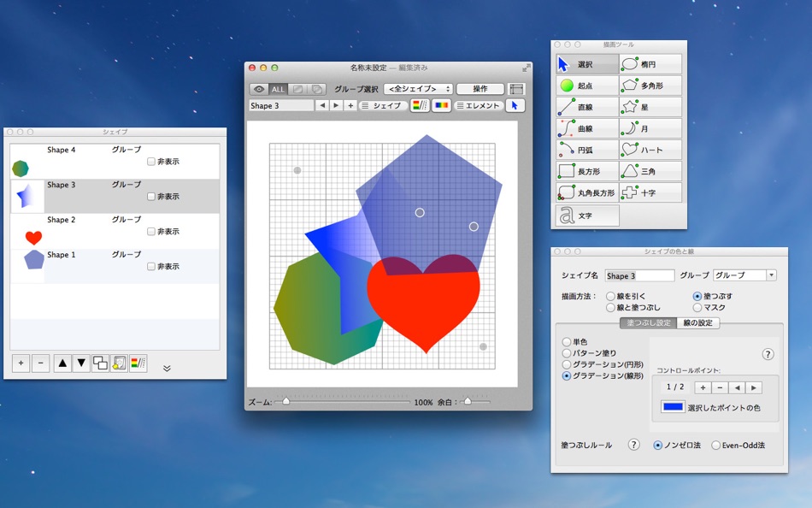Choose the 十字 cross tool

[x=650, y=192]
